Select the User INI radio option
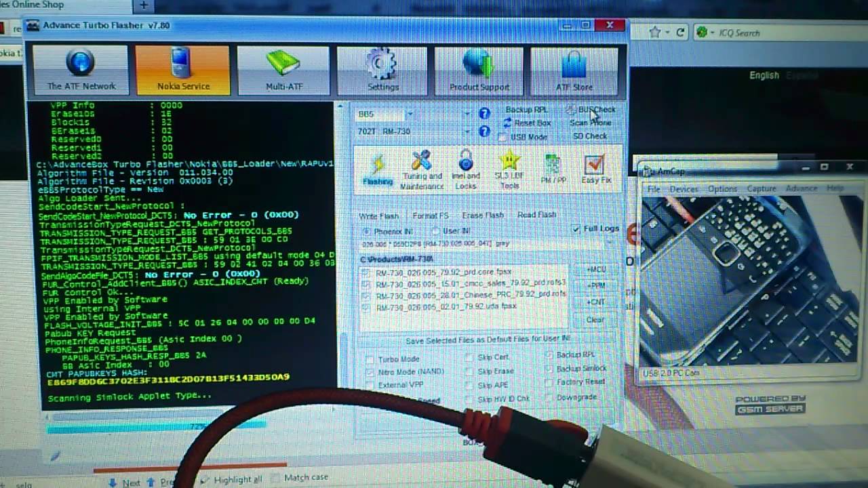Image resolution: width=868 pixels, height=488 pixels. coord(452,231)
